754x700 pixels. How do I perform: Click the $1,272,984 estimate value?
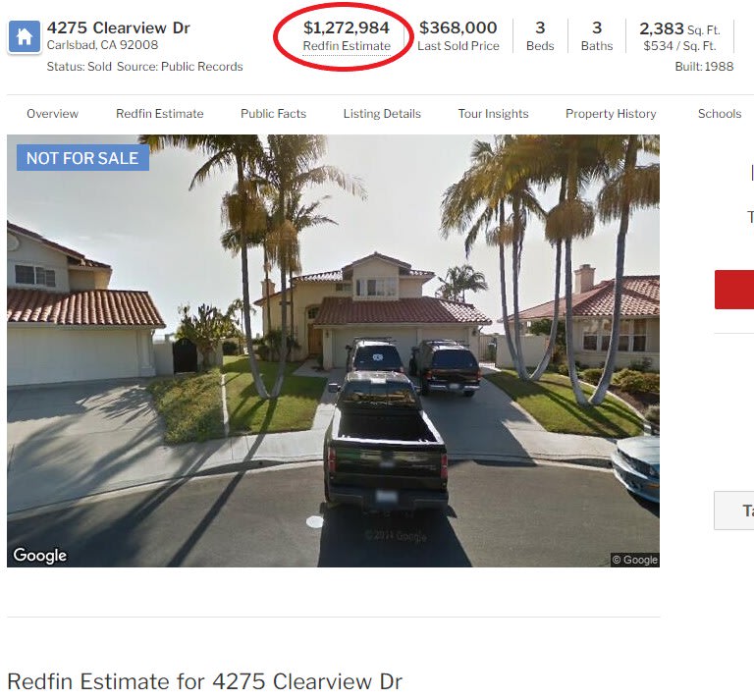[x=347, y=27]
